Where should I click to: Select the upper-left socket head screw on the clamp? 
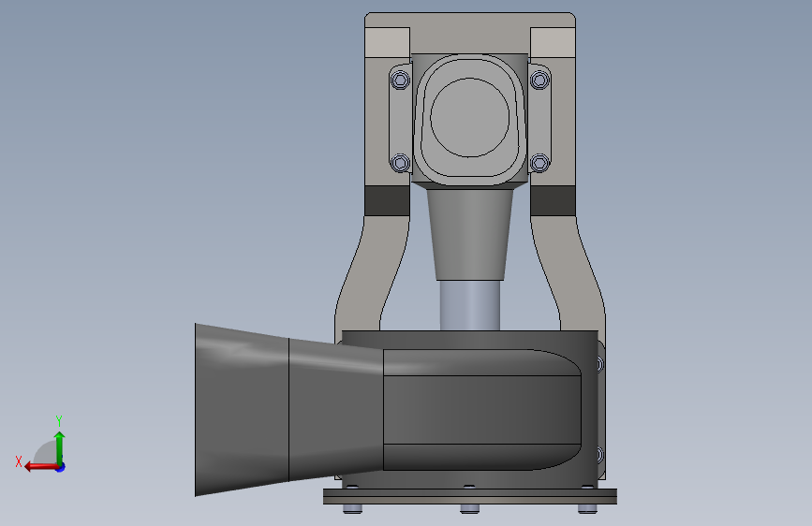(400, 80)
